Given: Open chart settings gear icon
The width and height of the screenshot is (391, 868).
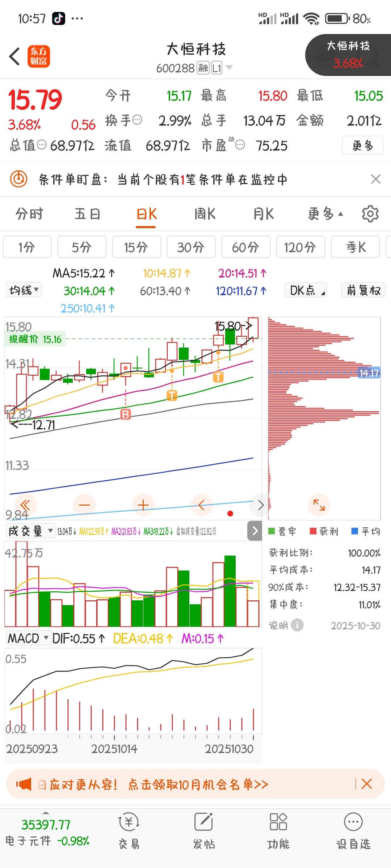Looking at the screenshot, I should [370, 214].
